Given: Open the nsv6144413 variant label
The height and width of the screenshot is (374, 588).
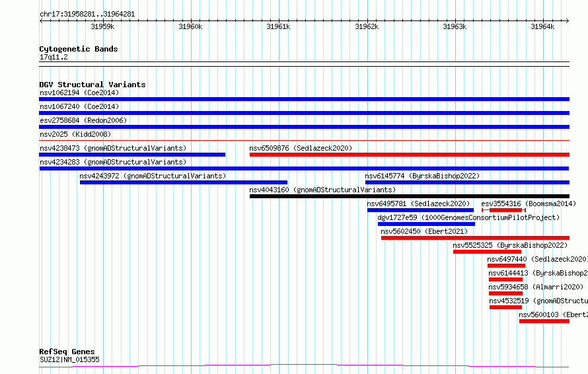Looking at the screenshot, I should [538, 273].
